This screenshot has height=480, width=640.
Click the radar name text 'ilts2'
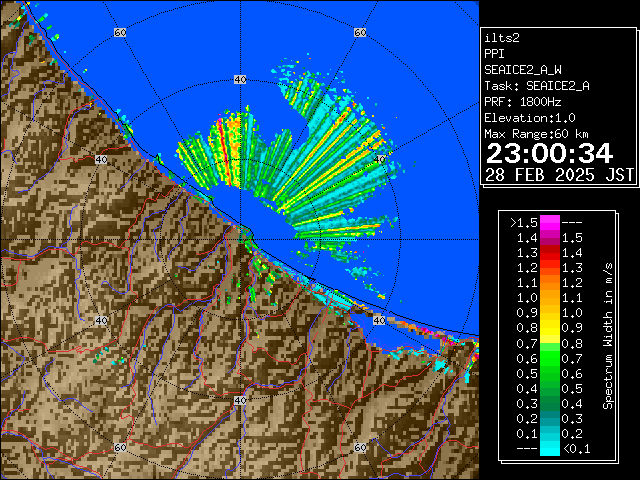point(502,38)
